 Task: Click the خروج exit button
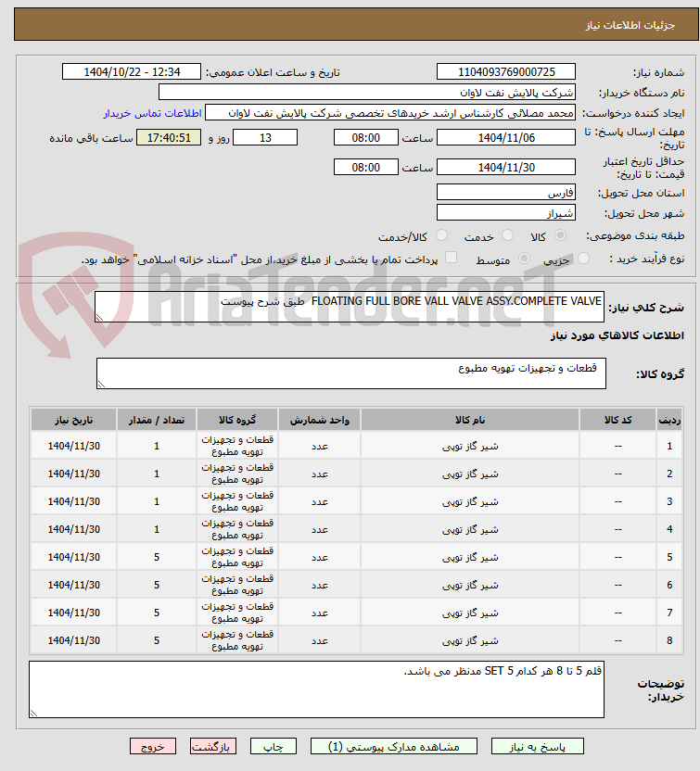153,746
